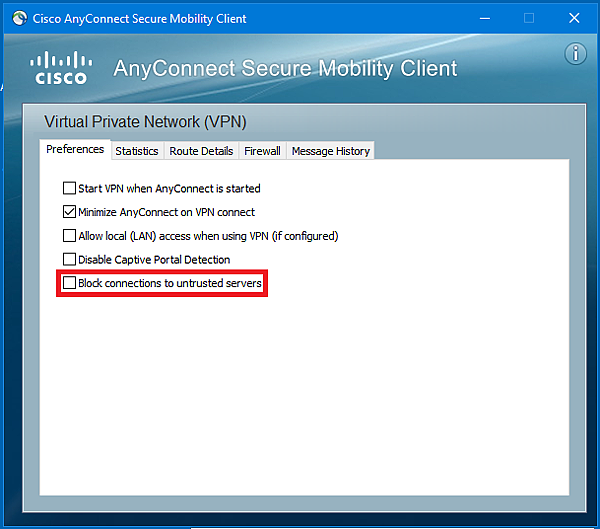
Task: Minimize the AnyConnect window
Action: [485, 18]
